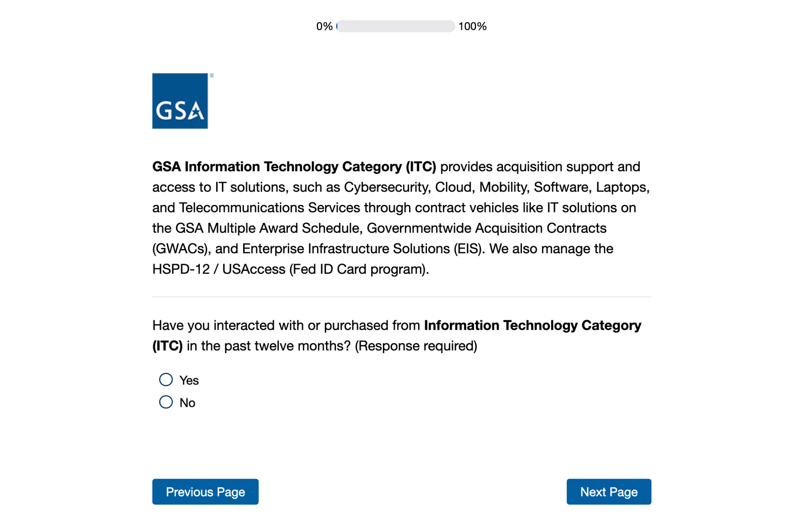Screen dimensions: 811x532
Task: Click the "No" option label text
Action: pyautogui.click(x=187, y=403)
